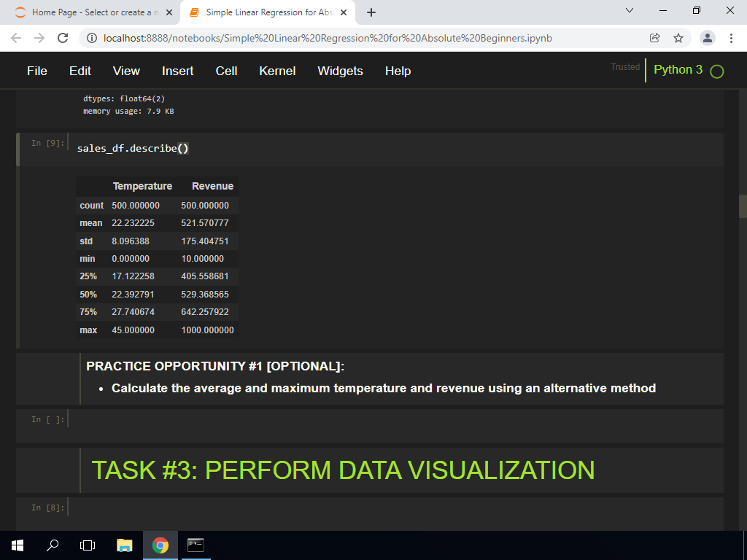Viewport: 747px width, 560px height.
Task: Open the File menu
Action: click(37, 71)
